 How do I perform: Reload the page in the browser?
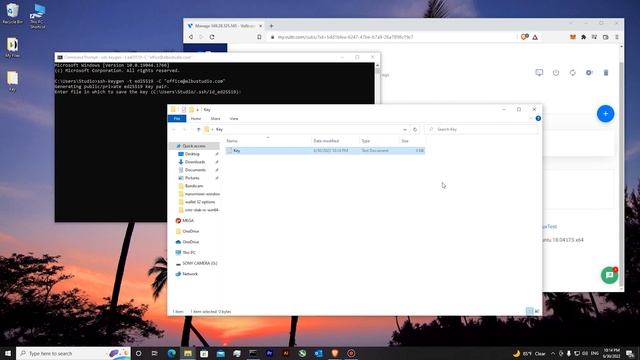tap(212, 37)
